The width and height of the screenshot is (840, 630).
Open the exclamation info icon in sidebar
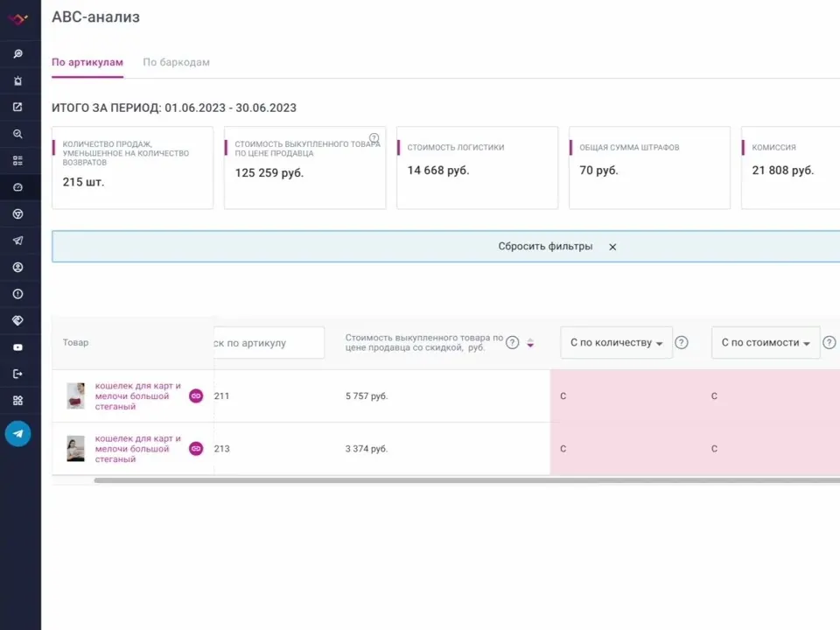click(x=17, y=294)
